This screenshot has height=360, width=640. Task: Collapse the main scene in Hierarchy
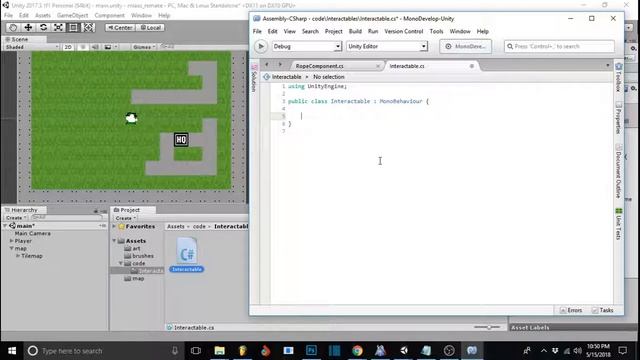[x=5, y=226]
